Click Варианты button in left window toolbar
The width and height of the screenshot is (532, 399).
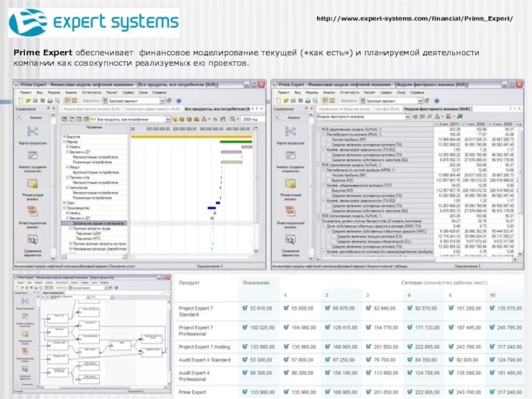point(91,101)
